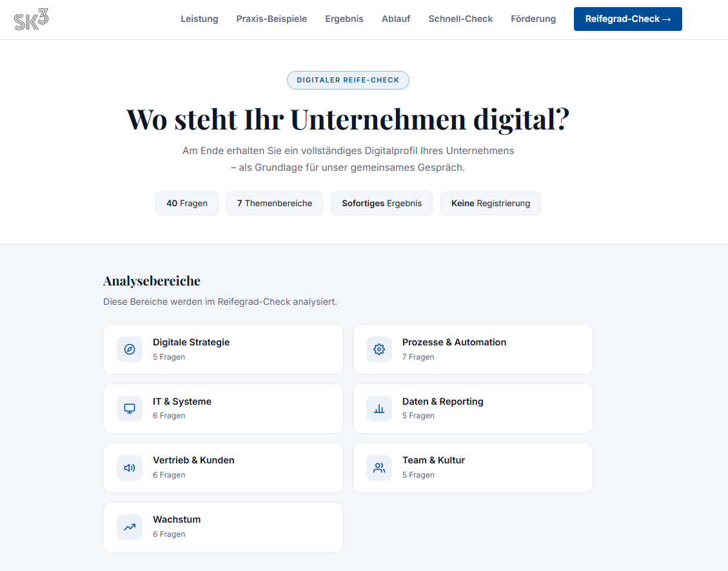Select the Team & Kultur card title

433,460
